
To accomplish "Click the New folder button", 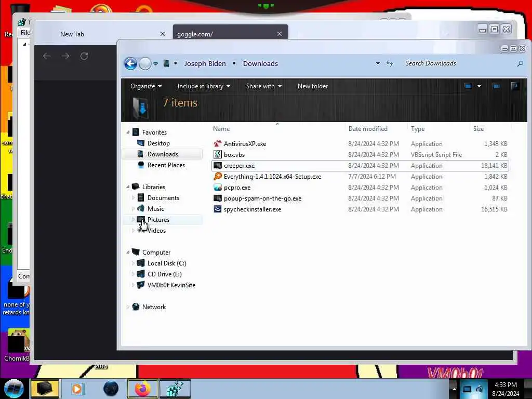I will tap(312, 86).
